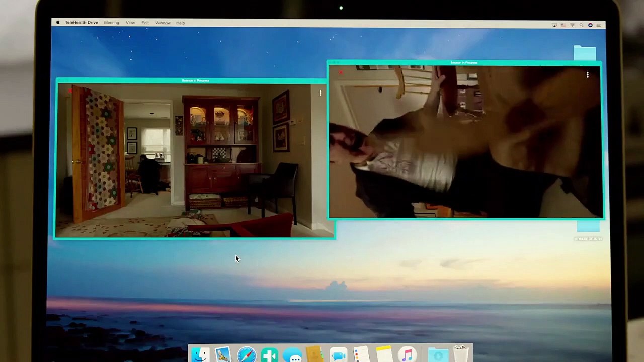This screenshot has height=362, width=644.
Task: Open the green TeleHealth app in the dock
Action: click(270, 355)
